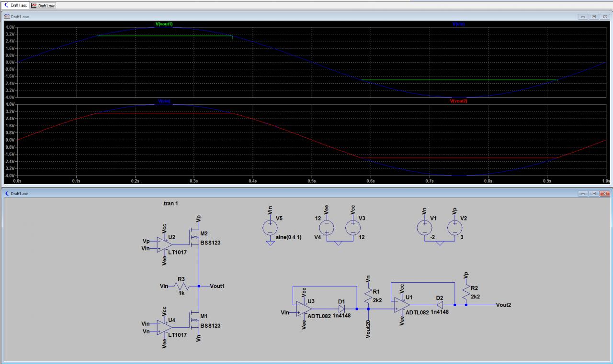The height and width of the screenshot is (364, 613).
Task: Click the ground symbol between V1 and V2
Action: coord(439,243)
